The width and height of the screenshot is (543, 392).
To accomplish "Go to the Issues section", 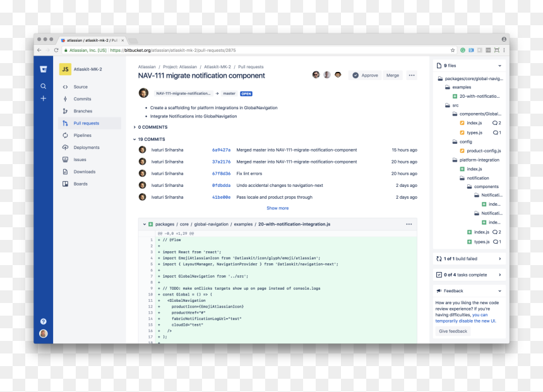I will click(90, 160).
